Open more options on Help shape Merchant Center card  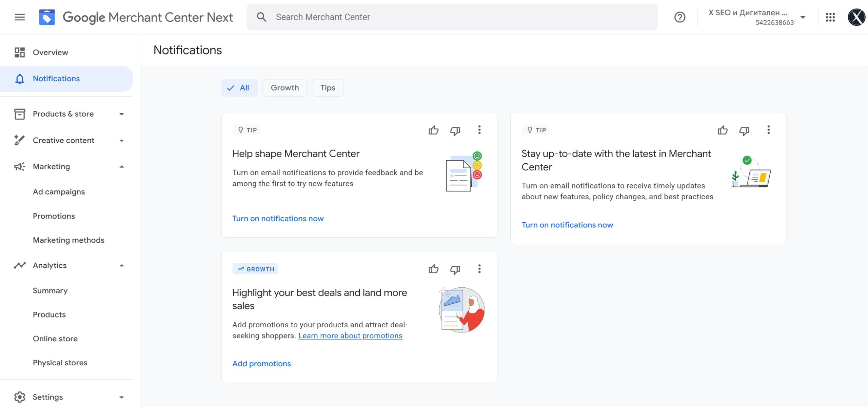(479, 130)
